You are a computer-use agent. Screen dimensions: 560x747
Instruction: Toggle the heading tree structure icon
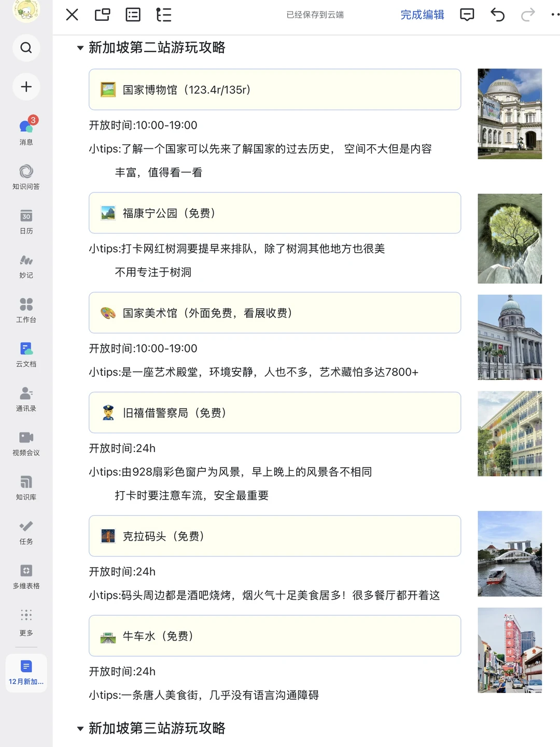click(x=164, y=15)
